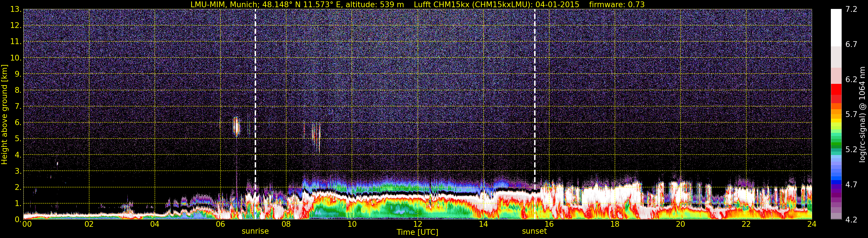Click the 'firmware: 0.73' text in the title
The height and width of the screenshot is (238, 868).
point(617,4)
